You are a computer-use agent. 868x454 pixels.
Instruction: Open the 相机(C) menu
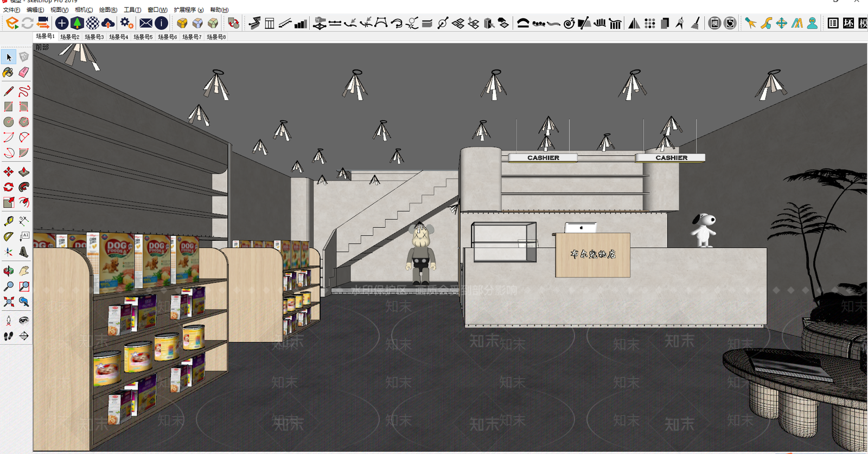(84, 10)
